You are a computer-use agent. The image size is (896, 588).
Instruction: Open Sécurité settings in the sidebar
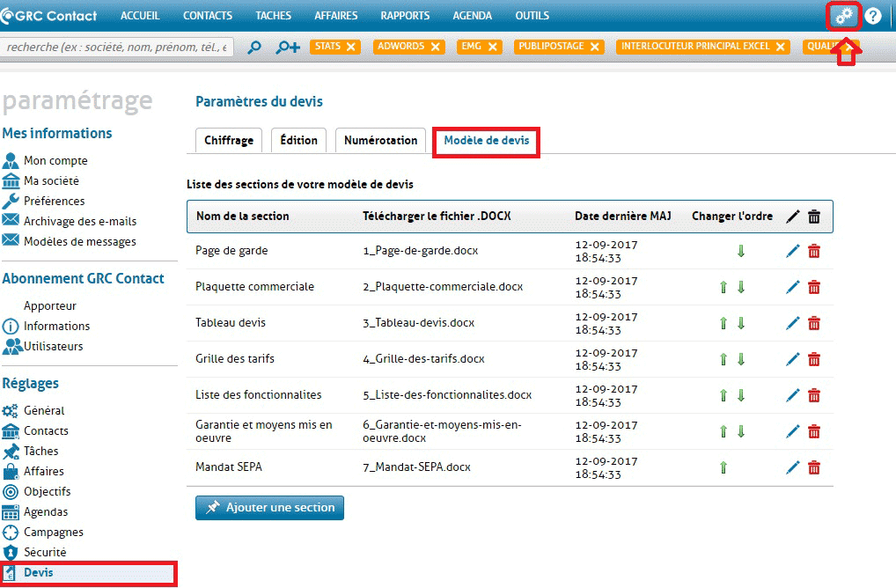(x=45, y=552)
